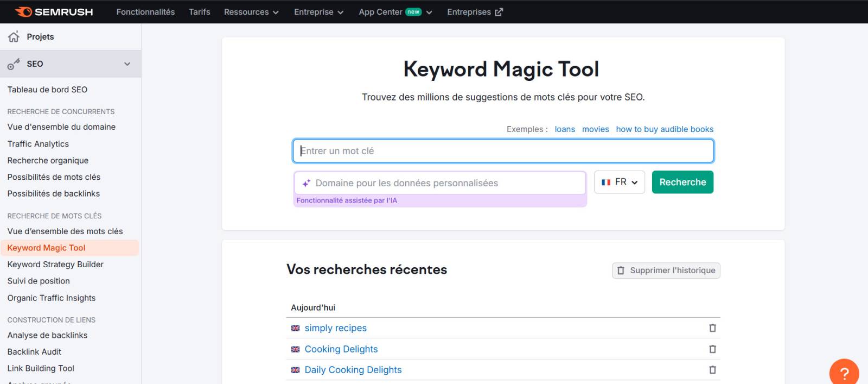Click 'Fonctionnalité assistée par l'IA' label
Screen dimensions: 868x384
point(347,200)
